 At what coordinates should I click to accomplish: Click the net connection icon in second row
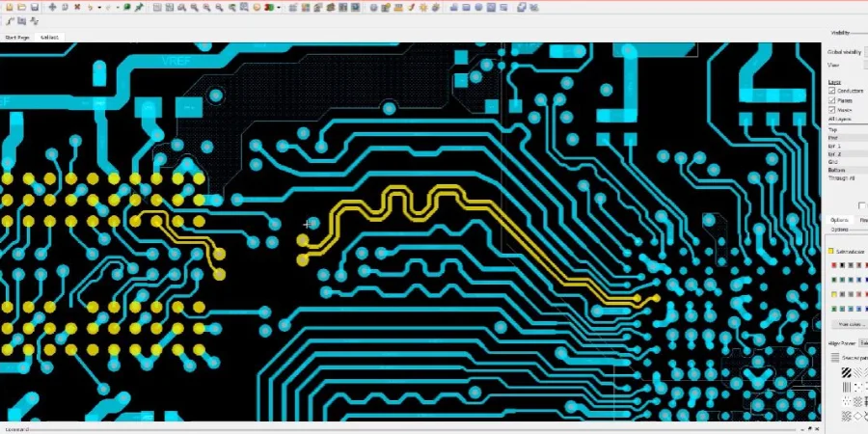point(35,21)
